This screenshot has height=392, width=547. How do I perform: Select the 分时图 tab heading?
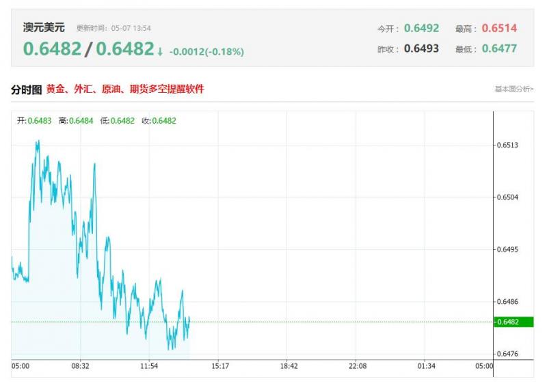click(x=27, y=89)
